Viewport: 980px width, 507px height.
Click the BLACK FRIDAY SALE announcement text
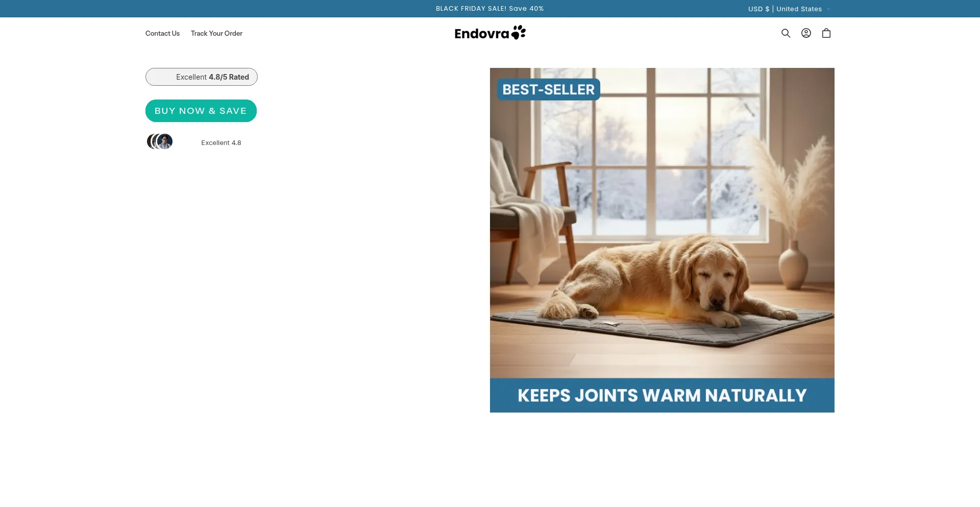coord(489,9)
